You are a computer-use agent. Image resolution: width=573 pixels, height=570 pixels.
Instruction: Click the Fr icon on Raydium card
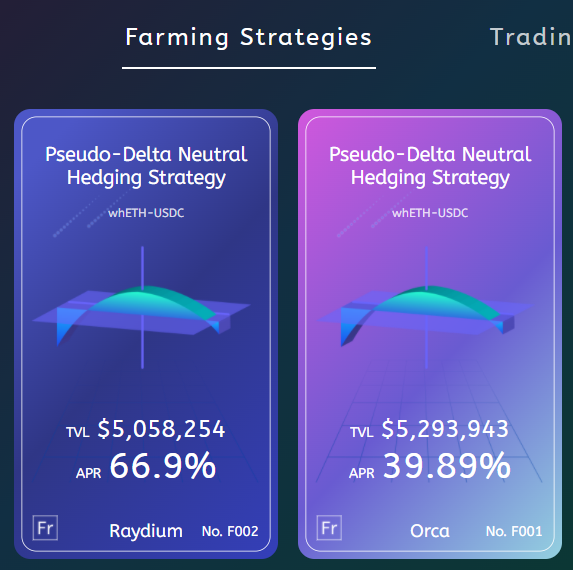[x=45, y=528]
